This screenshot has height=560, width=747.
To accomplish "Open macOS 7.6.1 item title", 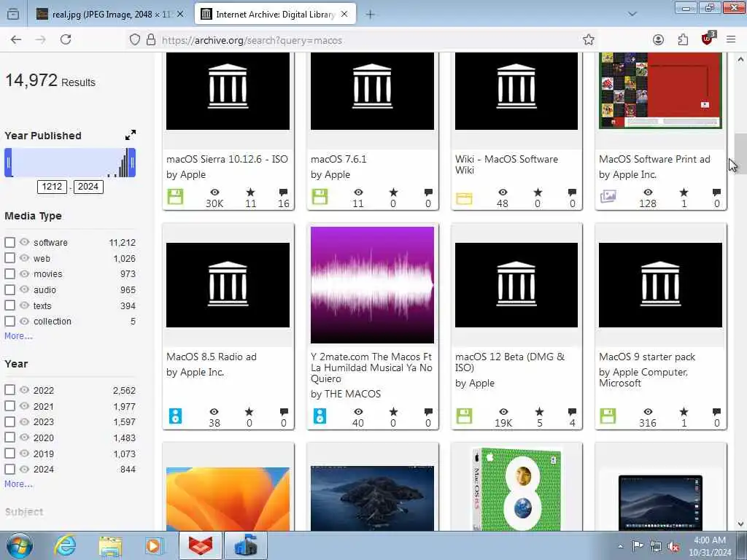I will (x=338, y=159).
